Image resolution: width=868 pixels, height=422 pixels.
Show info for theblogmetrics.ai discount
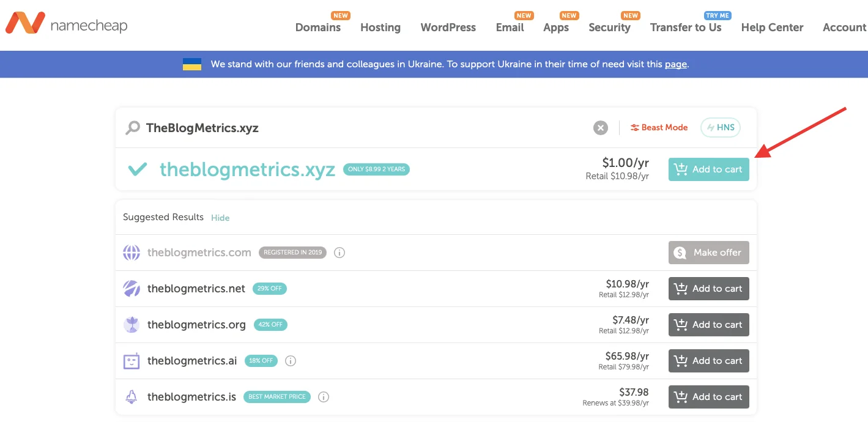point(291,361)
